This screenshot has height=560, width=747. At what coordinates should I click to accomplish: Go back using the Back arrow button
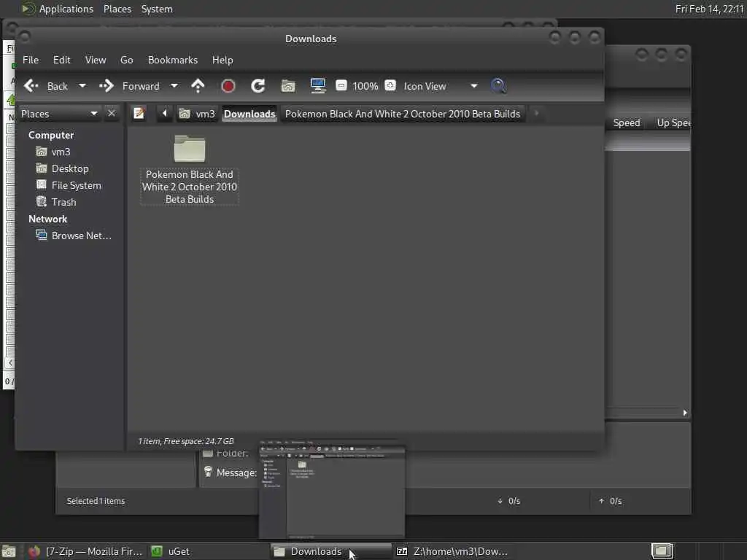(46, 86)
